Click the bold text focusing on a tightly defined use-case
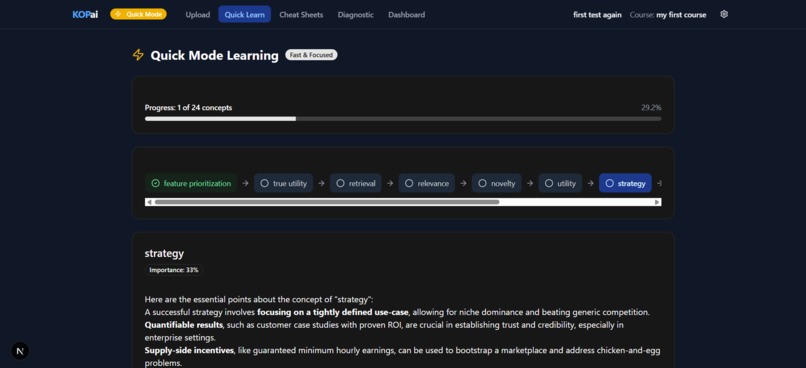The image size is (806, 368). tap(333, 312)
